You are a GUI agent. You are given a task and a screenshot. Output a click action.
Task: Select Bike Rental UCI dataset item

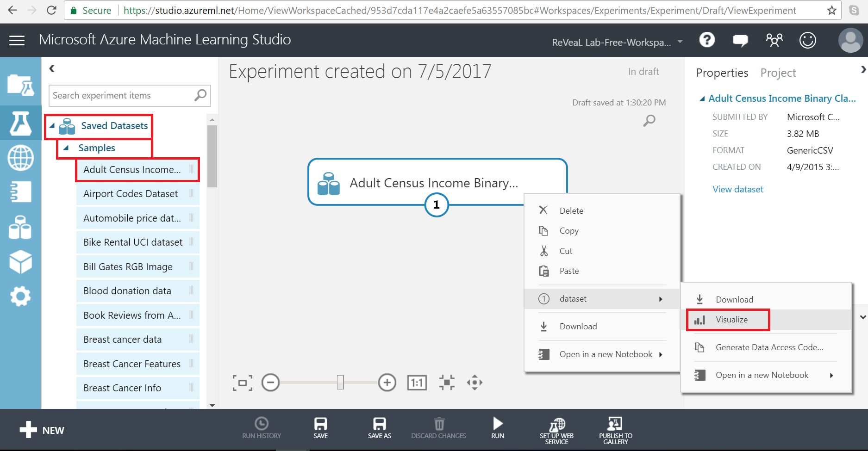[x=137, y=242]
